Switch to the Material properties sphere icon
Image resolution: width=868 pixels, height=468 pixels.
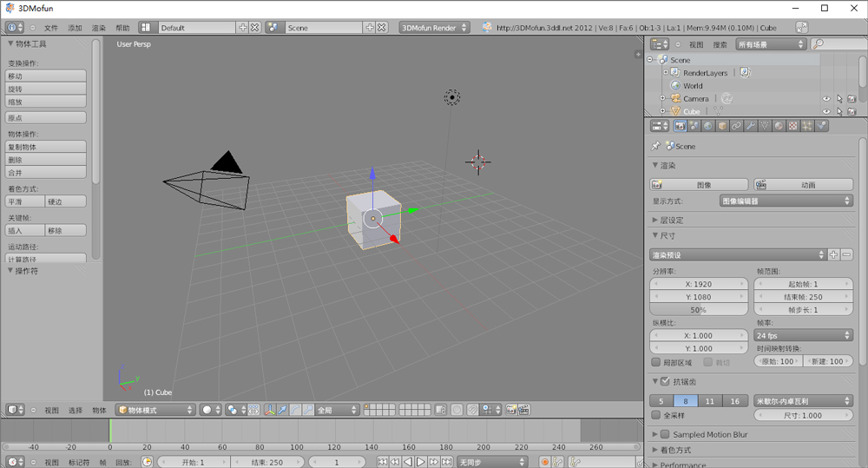[779, 126]
